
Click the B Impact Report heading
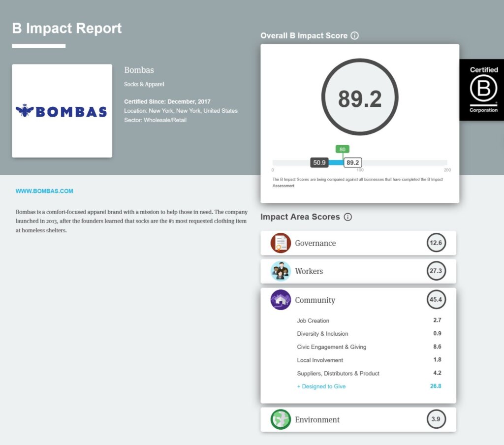pos(67,28)
